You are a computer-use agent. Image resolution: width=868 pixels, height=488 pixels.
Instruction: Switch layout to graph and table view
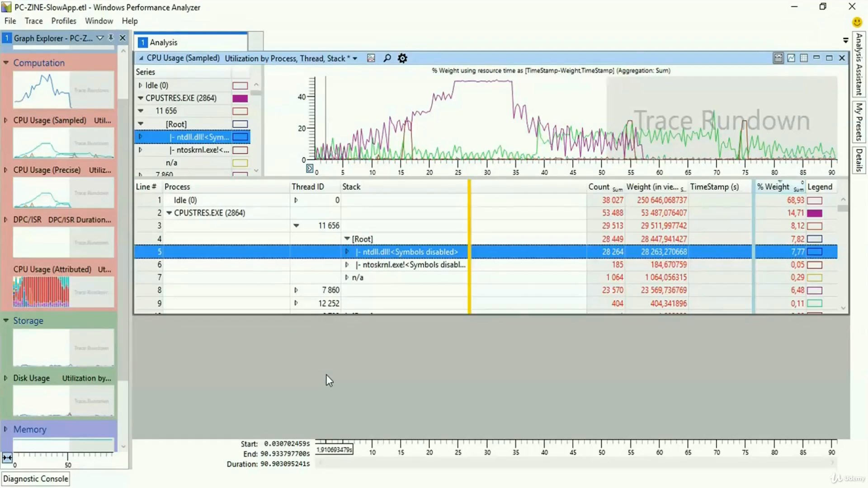tap(778, 58)
